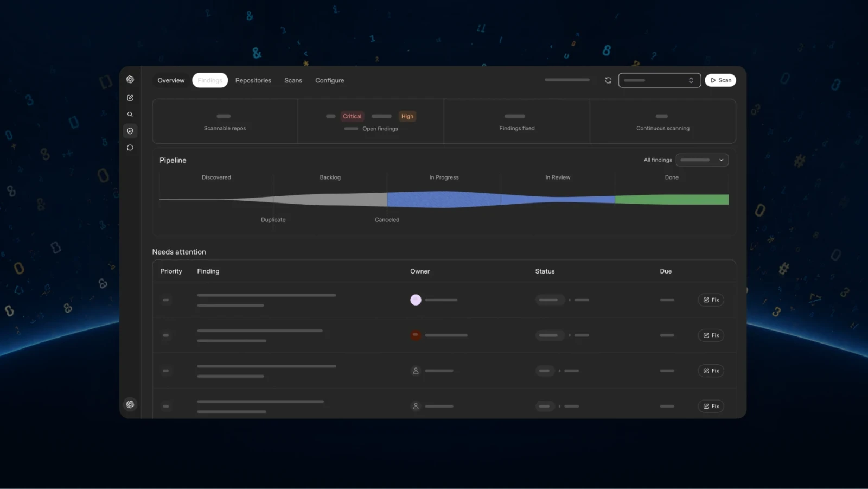This screenshot has width=868, height=489.
Task: Click the green Done pipeline segment
Action: pyautogui.click(x=672, y=200)
